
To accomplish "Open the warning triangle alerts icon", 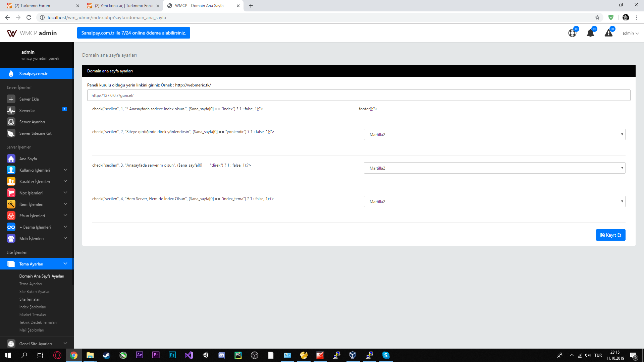I will pos(608,33).
